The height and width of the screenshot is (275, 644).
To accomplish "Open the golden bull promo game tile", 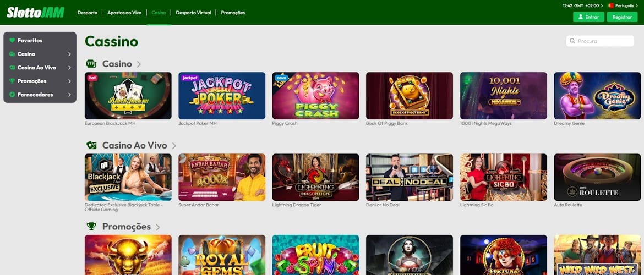I will 128,255.
